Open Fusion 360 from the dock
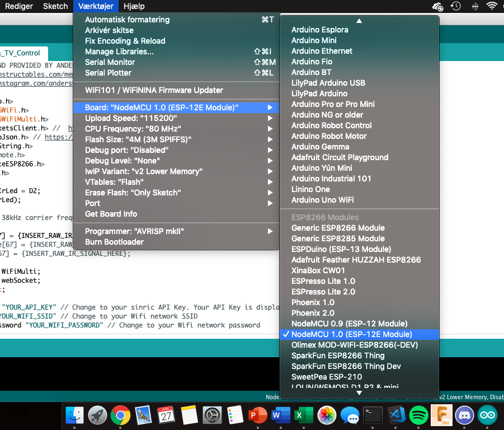The height and width of the screenshot is (430, 504). [x=441, y=415]
